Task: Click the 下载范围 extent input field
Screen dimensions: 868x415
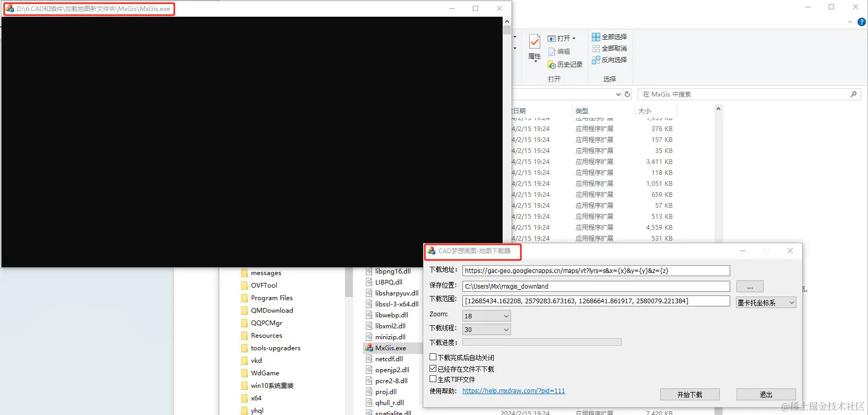Action: click(596, 301)
